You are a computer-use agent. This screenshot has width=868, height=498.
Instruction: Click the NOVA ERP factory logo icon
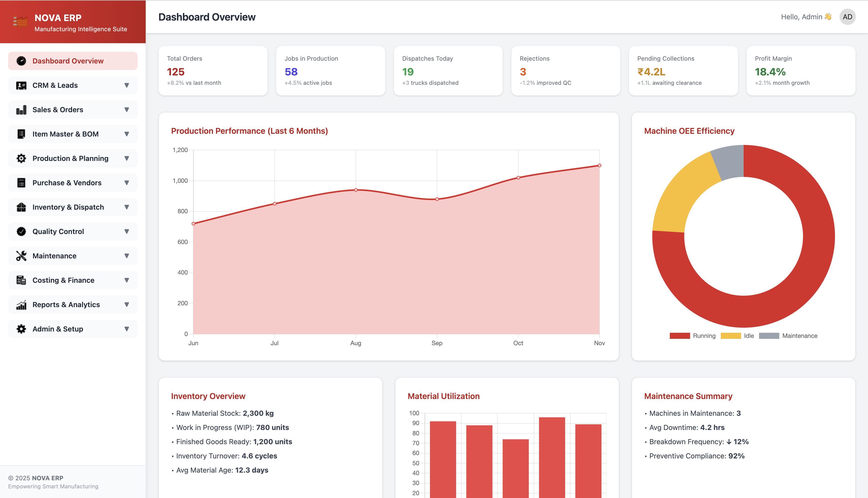tap(20, 22)
